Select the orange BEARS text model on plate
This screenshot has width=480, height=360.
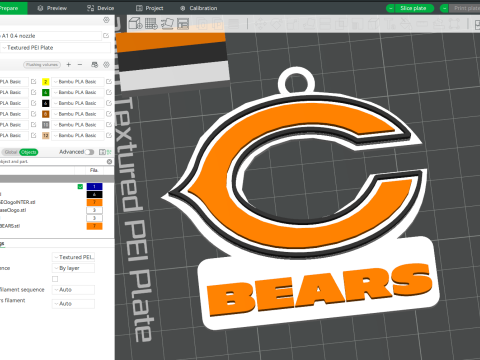(x=319, y=289)
